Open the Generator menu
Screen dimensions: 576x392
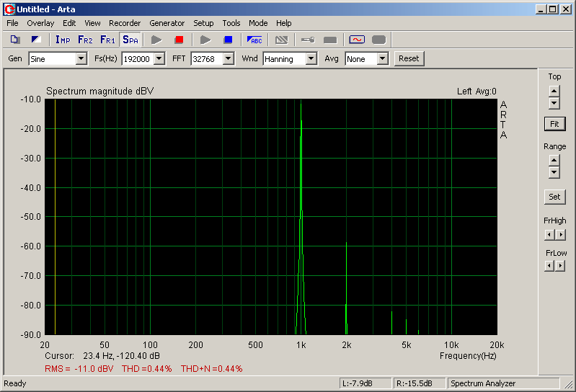pyautogui.click(x=167, y=23)
